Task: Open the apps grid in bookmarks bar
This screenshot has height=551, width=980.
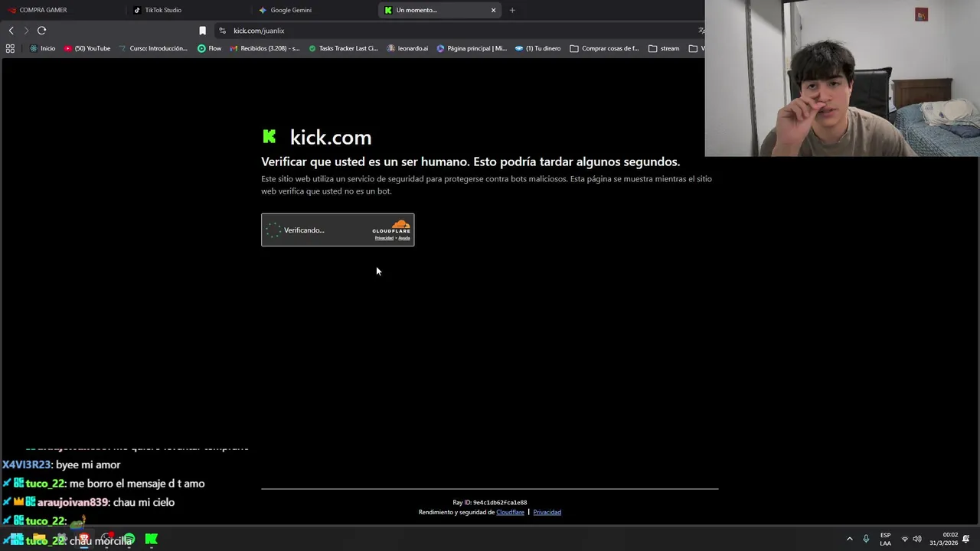Action: (x=10, y=48)
